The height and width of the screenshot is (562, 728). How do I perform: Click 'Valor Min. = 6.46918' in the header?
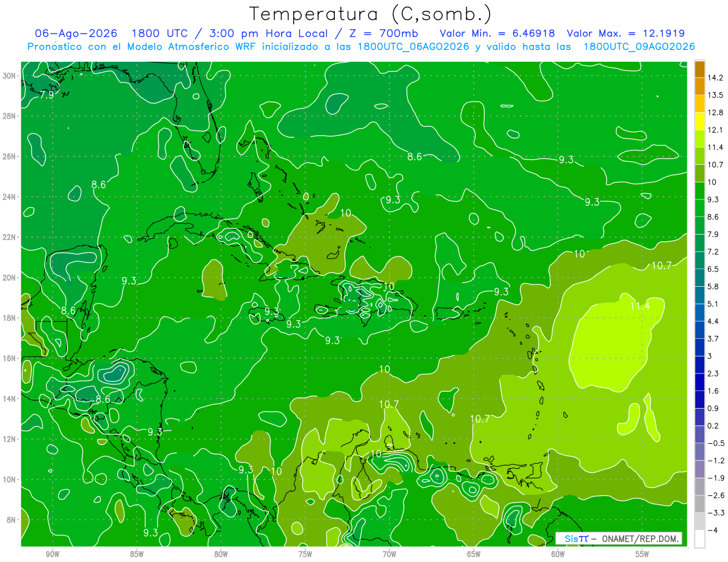point(497,33)
